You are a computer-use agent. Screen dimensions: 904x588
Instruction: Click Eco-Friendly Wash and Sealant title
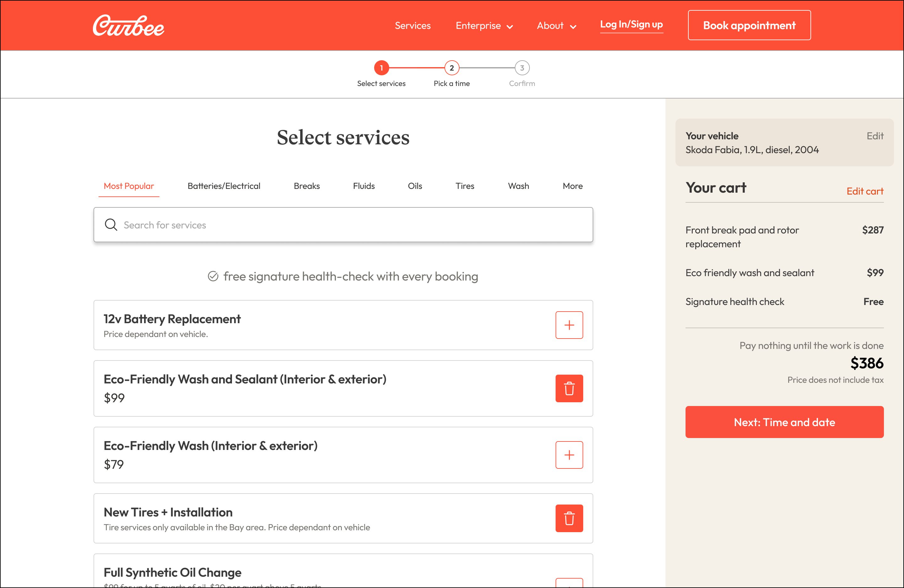point(245,379)
